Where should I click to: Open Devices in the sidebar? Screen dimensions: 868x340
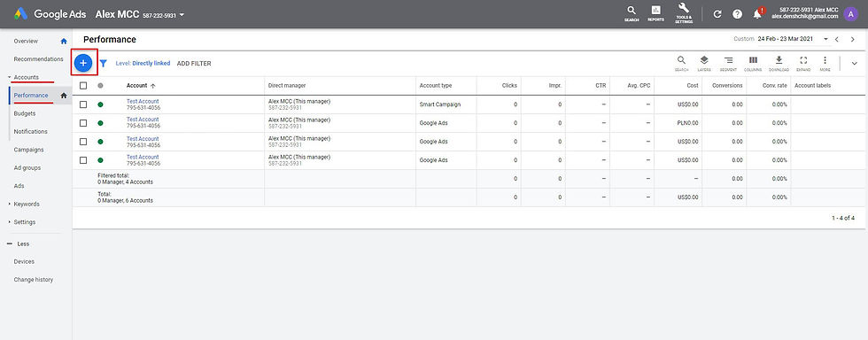[x=25, y=261]
